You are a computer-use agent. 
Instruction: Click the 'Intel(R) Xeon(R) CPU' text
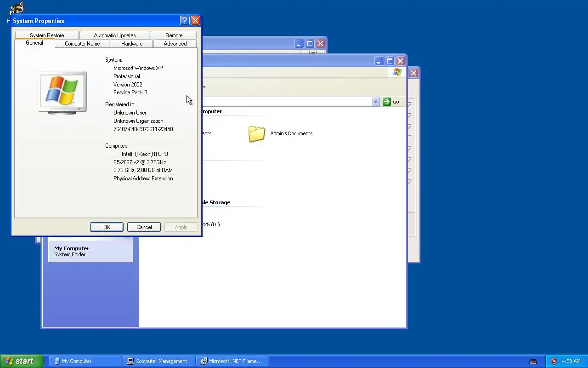(145, 154)
